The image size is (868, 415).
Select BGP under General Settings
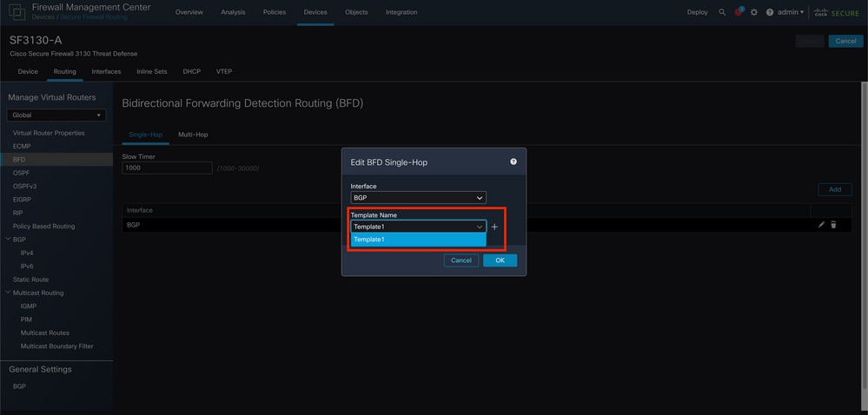19,386
